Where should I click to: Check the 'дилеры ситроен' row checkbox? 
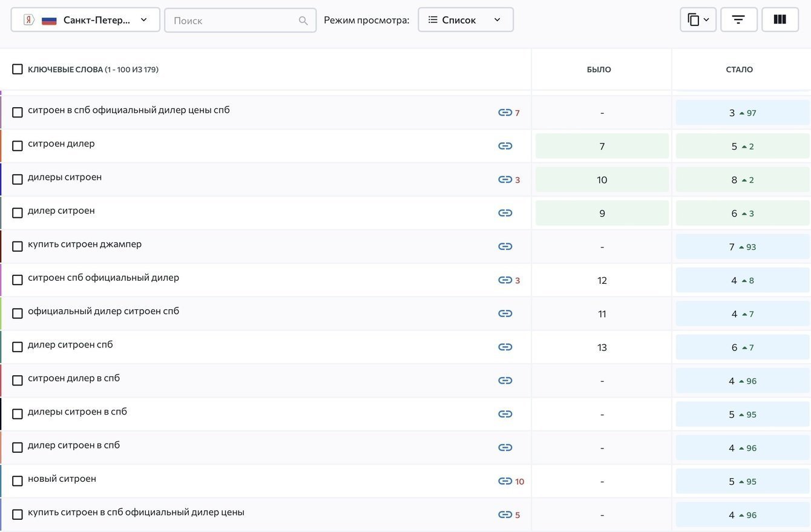(x=18, y=179)
